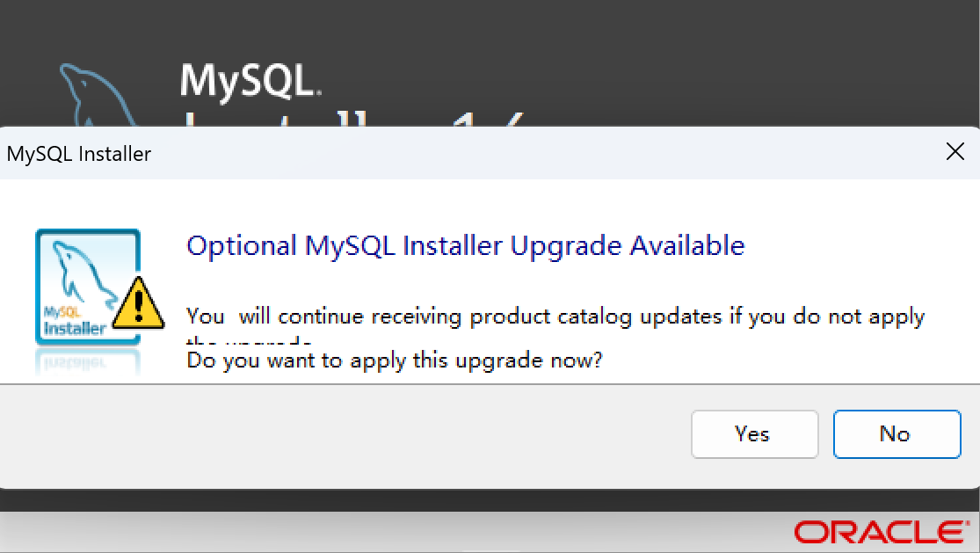Click the yellow warning triangle icon
The image size is (980, 553).
tap(139, 303)
